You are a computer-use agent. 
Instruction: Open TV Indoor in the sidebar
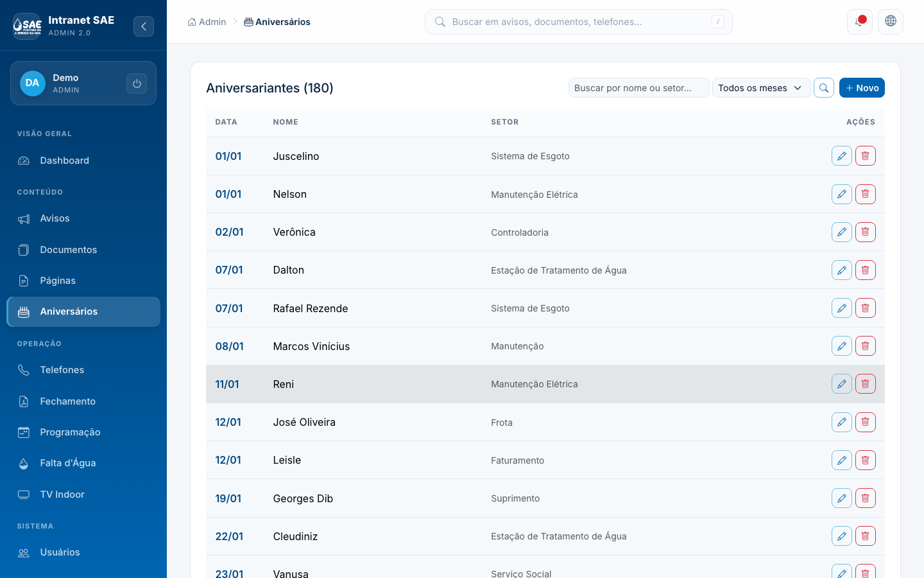point(83,495)
